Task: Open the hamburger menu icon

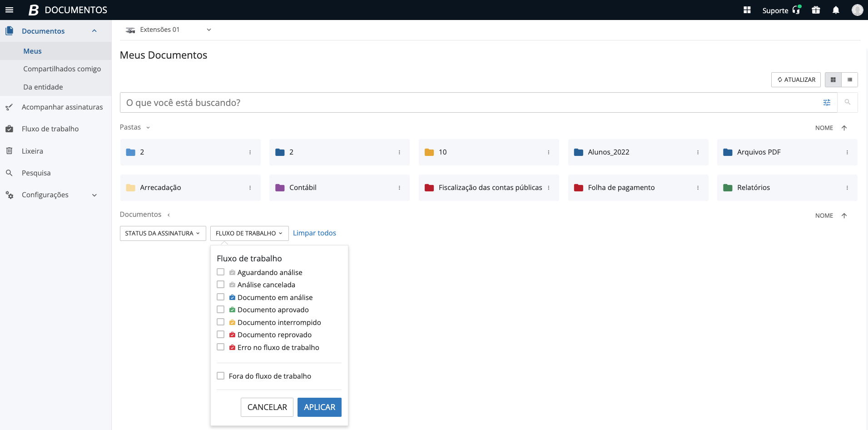Action: click(x=9, y=10)
